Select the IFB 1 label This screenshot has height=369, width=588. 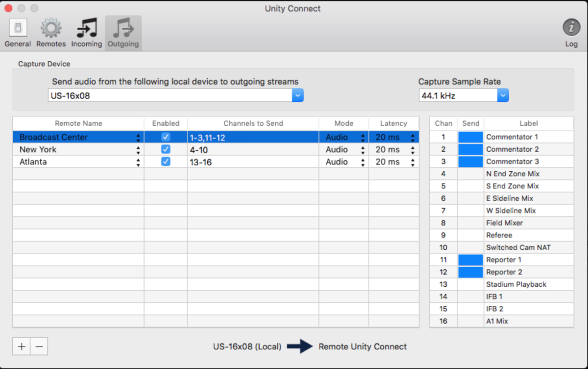point(494,297)
